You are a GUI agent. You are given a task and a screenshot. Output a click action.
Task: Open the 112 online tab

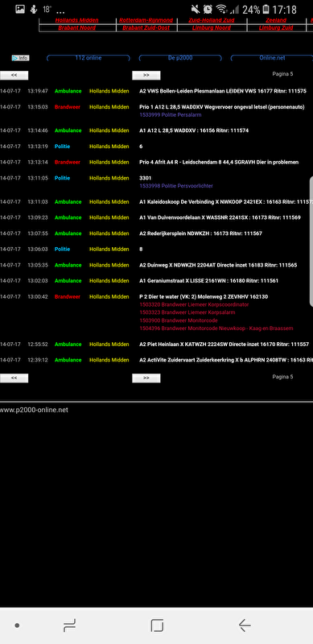tap(89, 58)
